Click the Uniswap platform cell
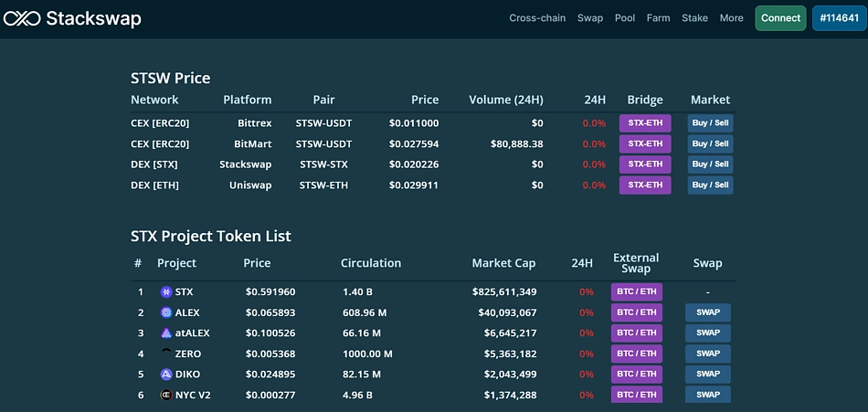The height and width of the screenshot is (412, 868). (x=250, y=185)
